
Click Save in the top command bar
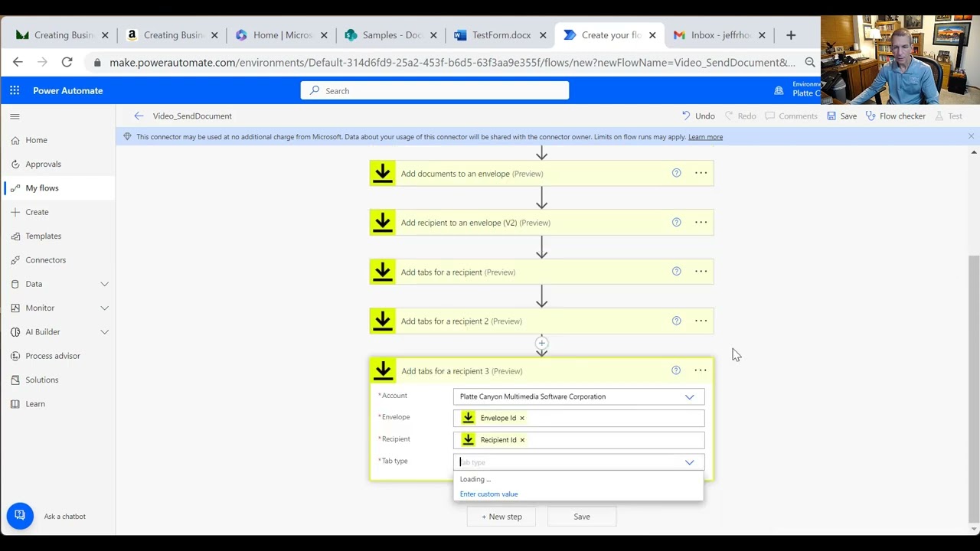coord(841,116)
